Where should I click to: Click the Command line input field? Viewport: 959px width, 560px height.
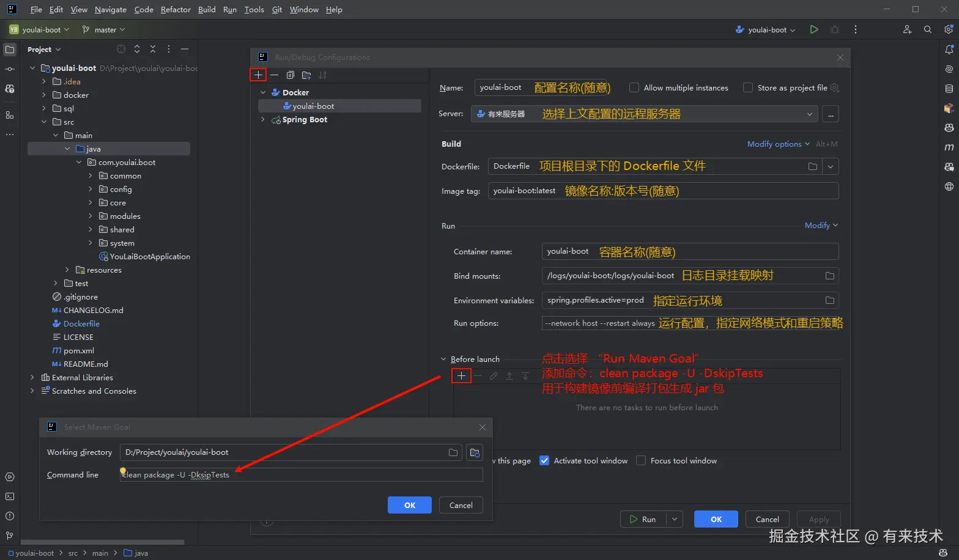[302, 475]
